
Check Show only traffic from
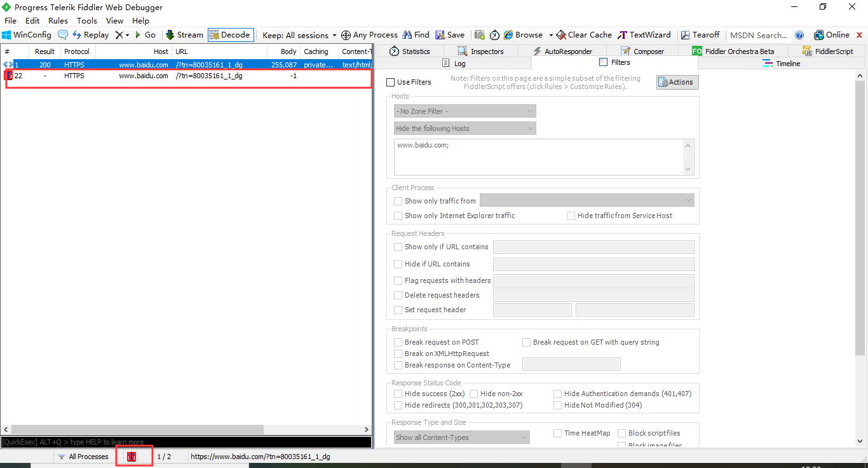[x=398, y=201]
